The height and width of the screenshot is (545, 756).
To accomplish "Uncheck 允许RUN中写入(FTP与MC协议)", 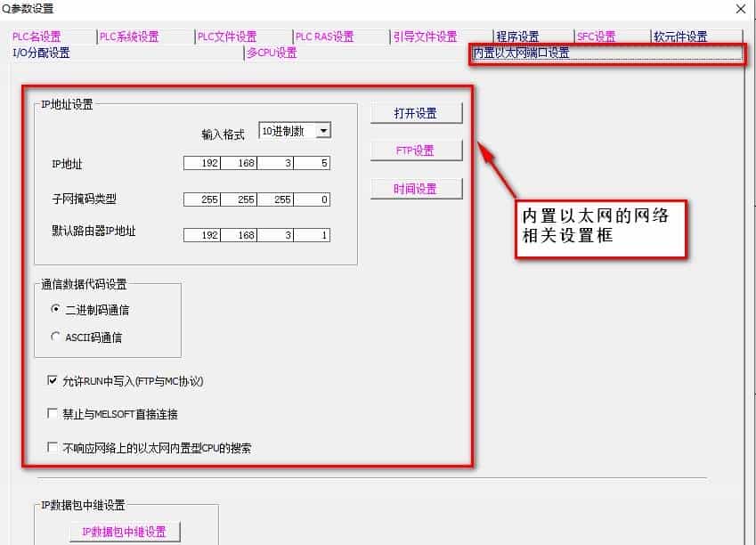I will [53, 380].
